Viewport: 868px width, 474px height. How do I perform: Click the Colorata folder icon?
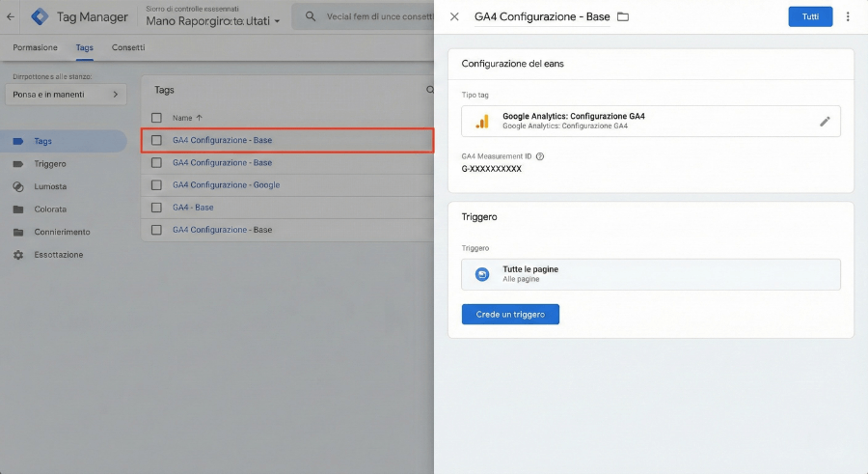(18, 209)
